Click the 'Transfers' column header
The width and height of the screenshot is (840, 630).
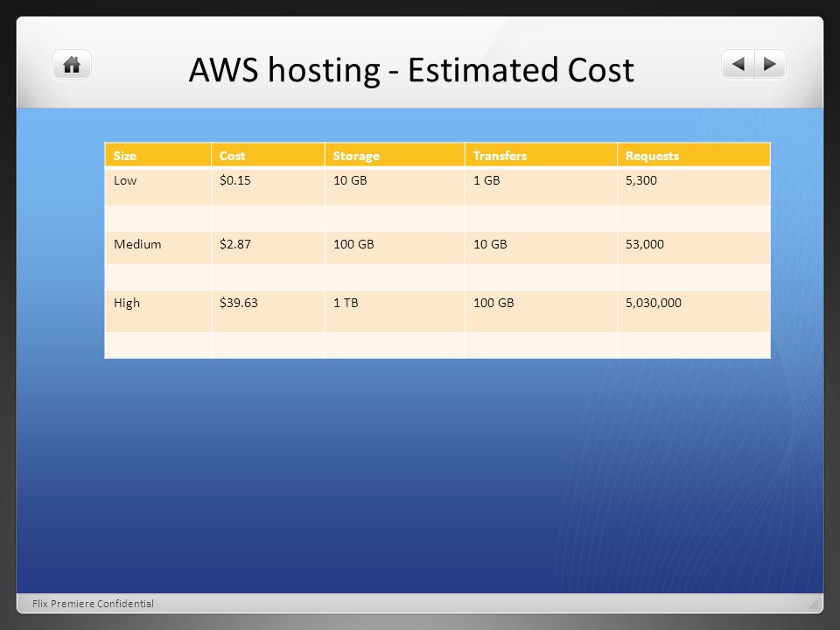(x=541, y=156)
